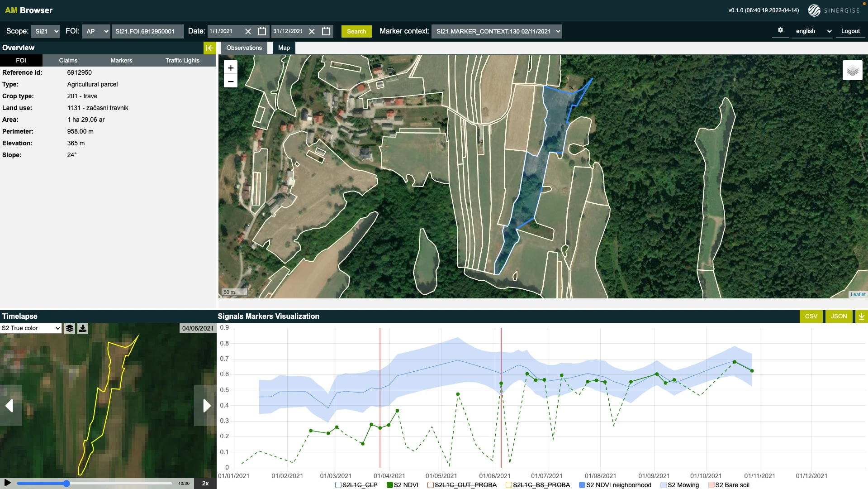Download the timelapse image
868x489 pixels.
pyautogui.click(x=83, y=328)
